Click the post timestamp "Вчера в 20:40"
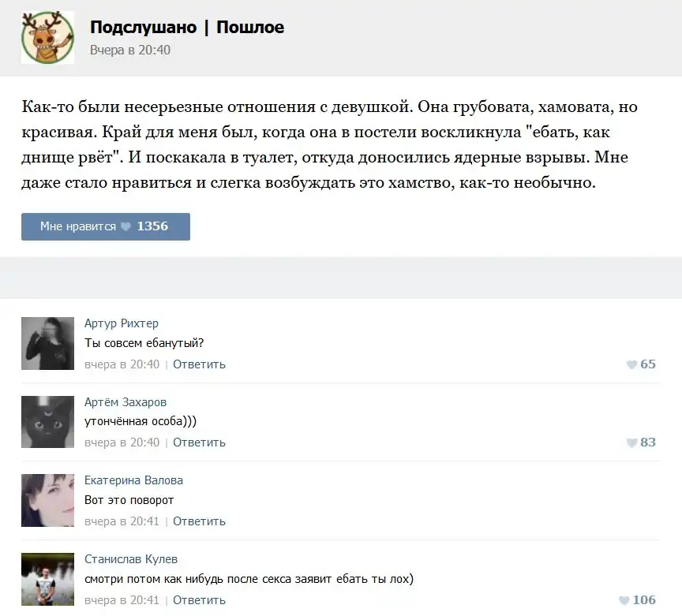The width and height of the screenshot is (682, 616). (x=129, y=50)
